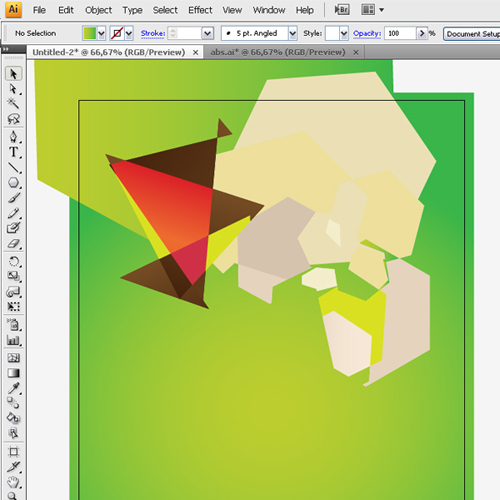Select the Paintbrush tool

(x=13, y=198)
